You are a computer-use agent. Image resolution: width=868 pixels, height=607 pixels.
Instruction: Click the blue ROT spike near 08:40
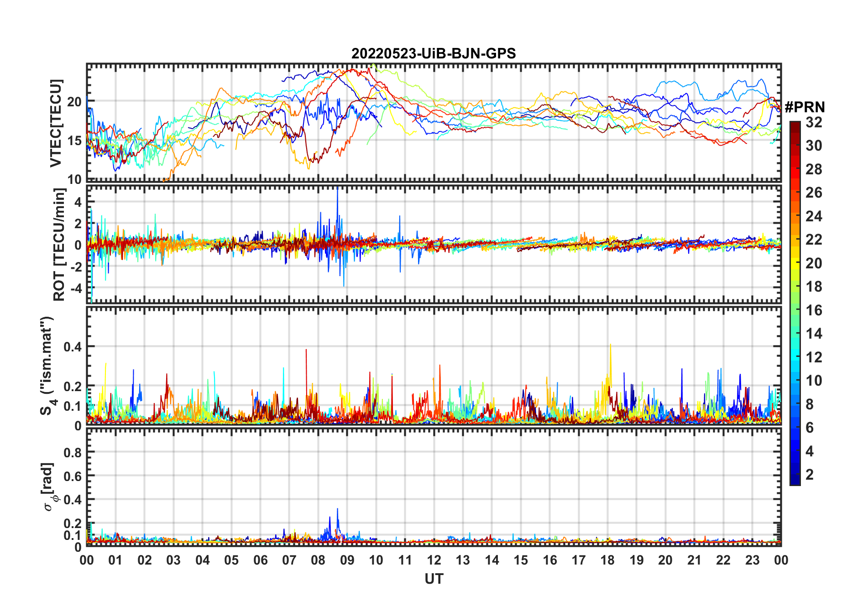point(337,201)
